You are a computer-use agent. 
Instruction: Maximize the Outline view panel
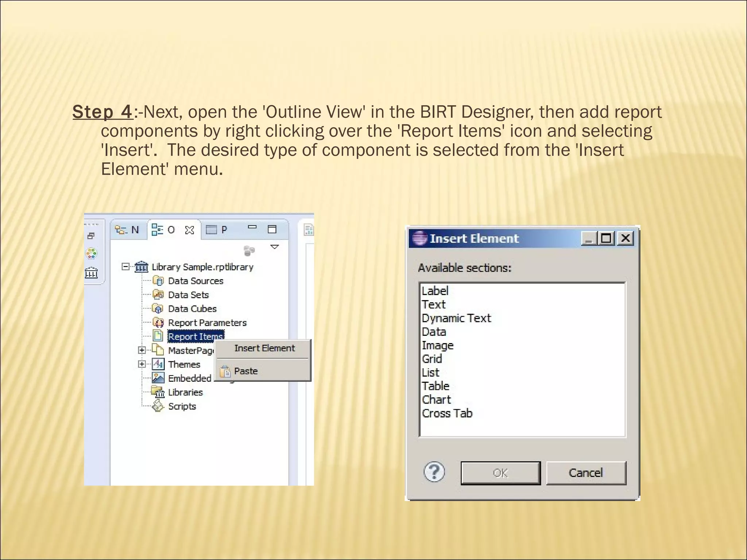pyautogui.click(x=272, y=229)
